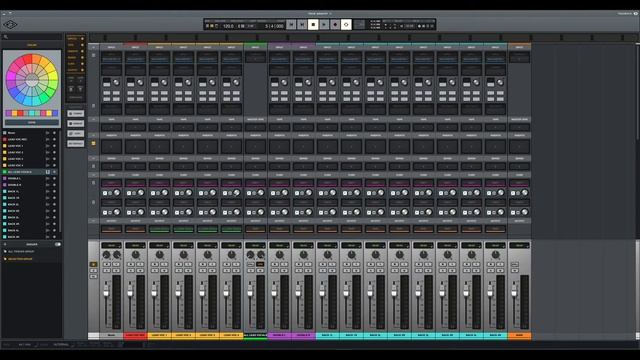Click the Music strip name label at the mixer bottom
This screenshot has height=360, width=640.
pyautogui.click(x=111, y=335)
